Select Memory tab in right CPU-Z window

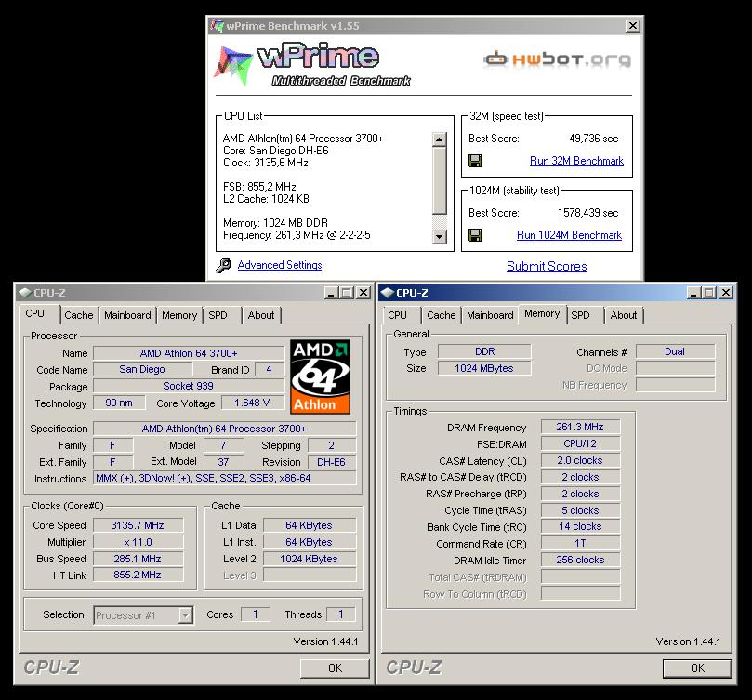coord(542,314)
